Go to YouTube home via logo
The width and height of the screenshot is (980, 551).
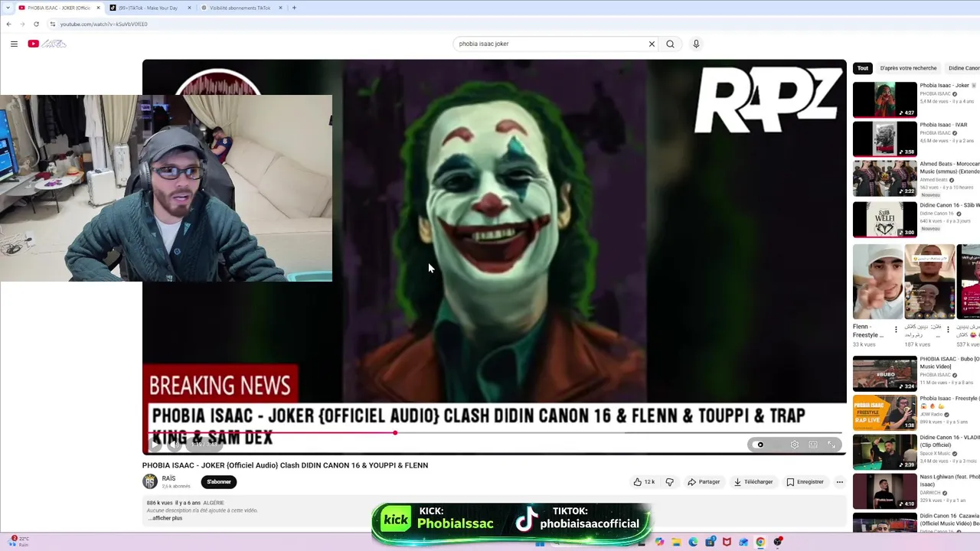click(47, 44)
